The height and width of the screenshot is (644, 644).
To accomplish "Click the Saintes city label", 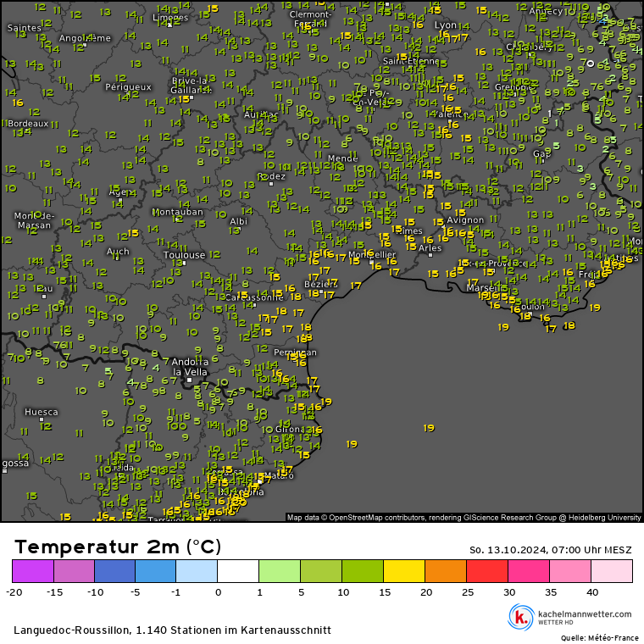I will (25, 28).
